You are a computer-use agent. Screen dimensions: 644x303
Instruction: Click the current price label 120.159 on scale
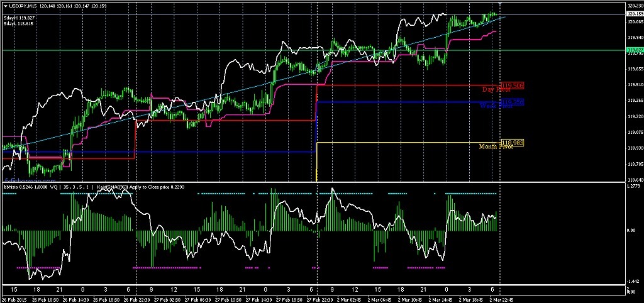click(x=634, y=14)
